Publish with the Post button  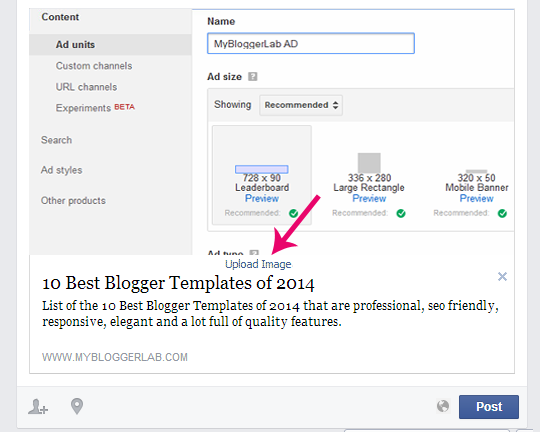[x=489, y=407]
